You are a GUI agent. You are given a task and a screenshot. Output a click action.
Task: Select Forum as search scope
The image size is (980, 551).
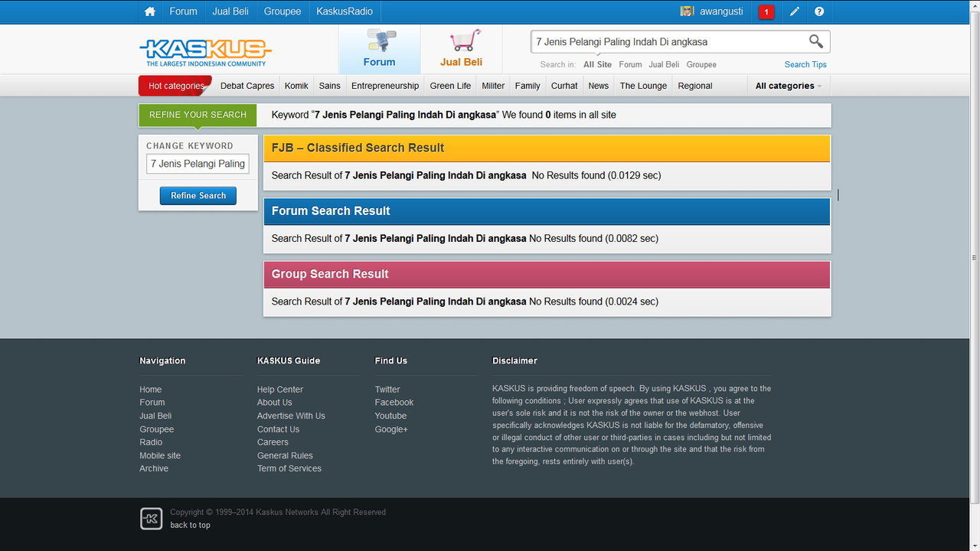pyautogui.click(x=630, y=64)
